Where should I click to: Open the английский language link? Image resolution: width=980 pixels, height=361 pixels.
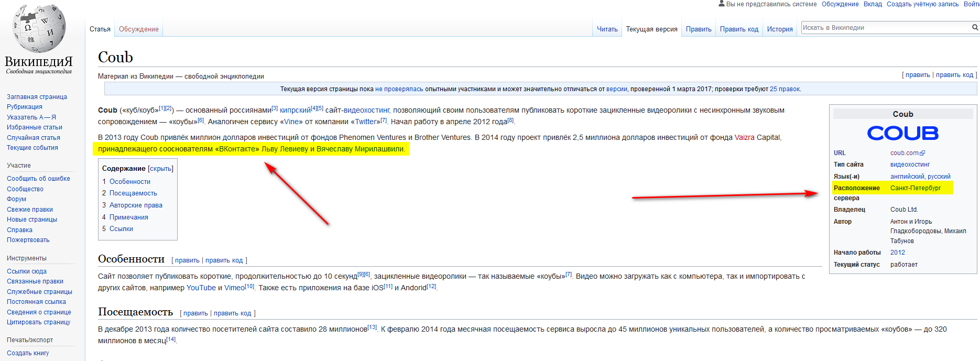click(x=907, y=177)
